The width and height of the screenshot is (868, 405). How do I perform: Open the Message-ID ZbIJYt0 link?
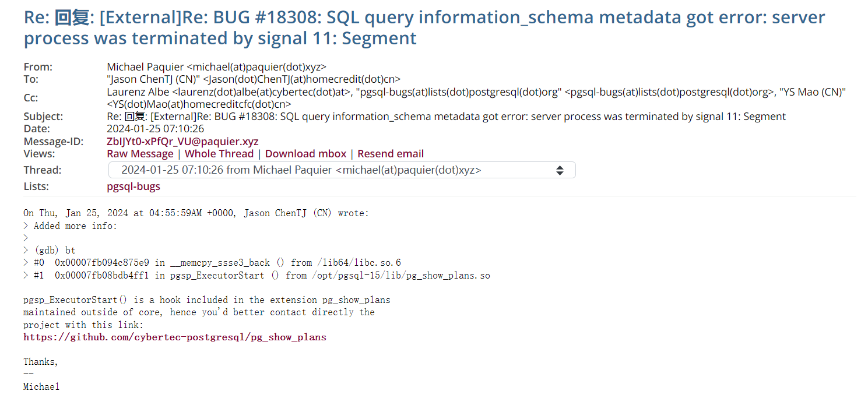click(x=182, y=142)
